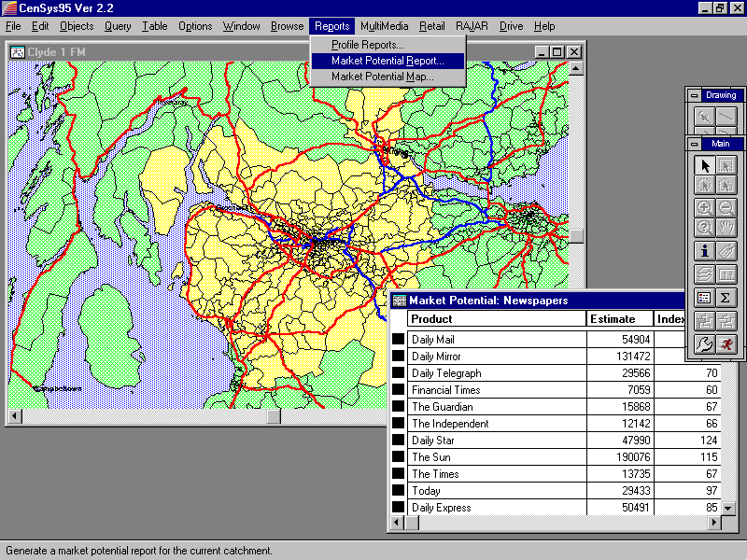The width and height of the screenshot is (747, 560).
Task: Toggle the row selector for The Sun
Action: click(398, 457)
